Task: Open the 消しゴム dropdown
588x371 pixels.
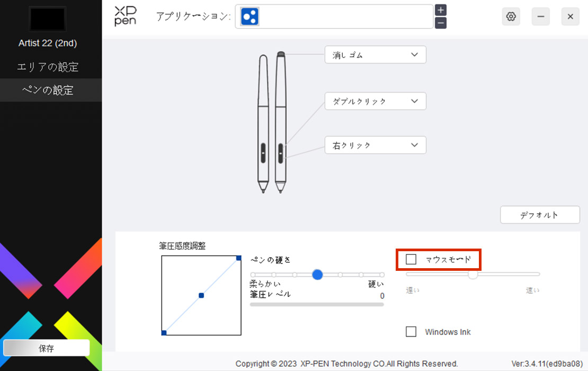Action: pos(376,55)
